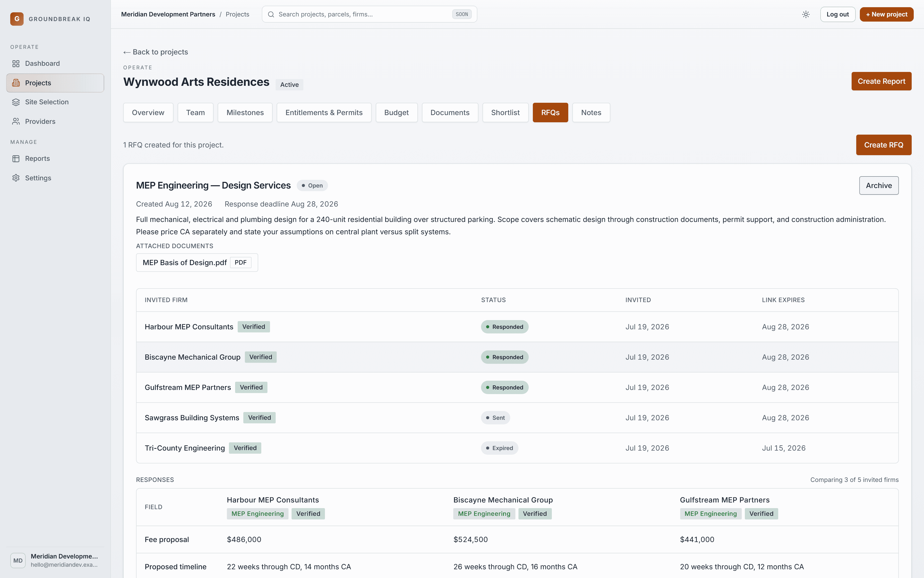The image size is (924, 578).
Task: Switch to the Budget tab
Action: (396, 113)
